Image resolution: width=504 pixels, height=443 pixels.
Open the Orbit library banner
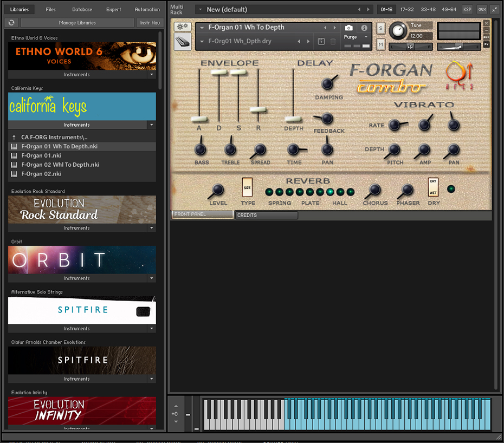click(x=82, y=260)
